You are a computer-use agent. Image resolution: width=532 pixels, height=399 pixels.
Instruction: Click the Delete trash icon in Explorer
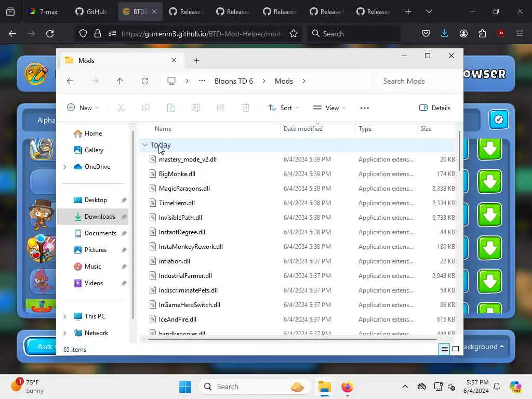(x=246, y=108)
